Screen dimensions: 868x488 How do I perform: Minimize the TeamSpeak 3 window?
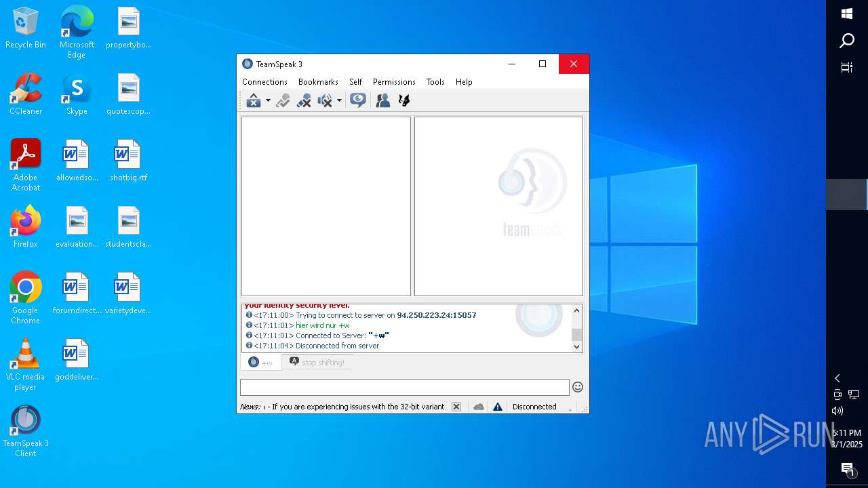coord(512,64)
